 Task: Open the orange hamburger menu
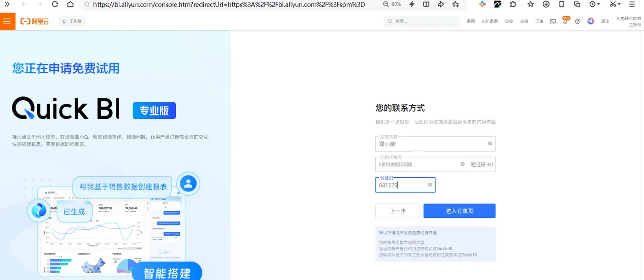[7, 21]
